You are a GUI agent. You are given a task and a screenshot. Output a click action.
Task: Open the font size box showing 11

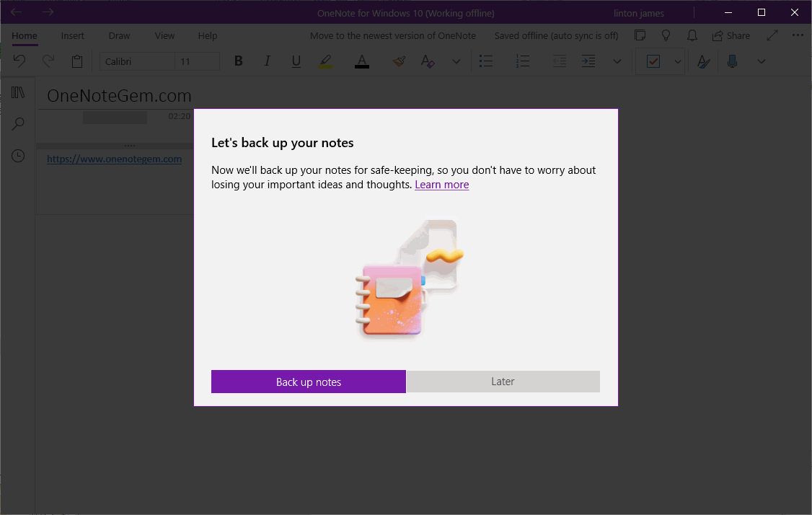pos(198,61)
